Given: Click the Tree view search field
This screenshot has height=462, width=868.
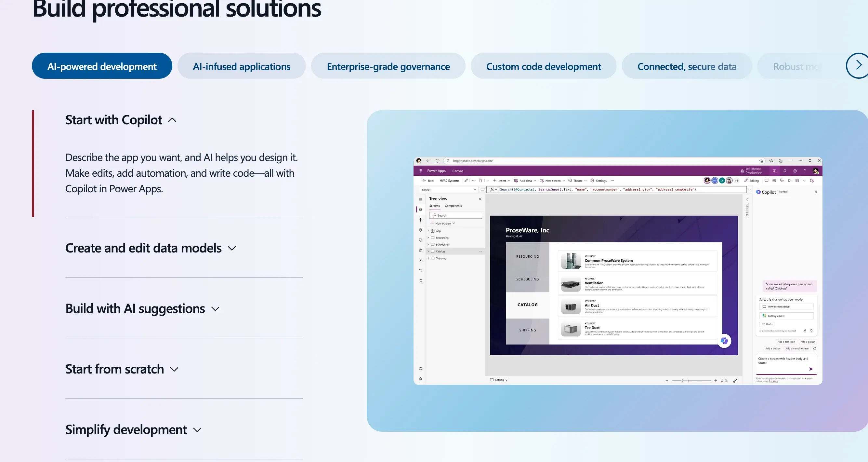Looking at the screenshot, I should pos(455,215).
